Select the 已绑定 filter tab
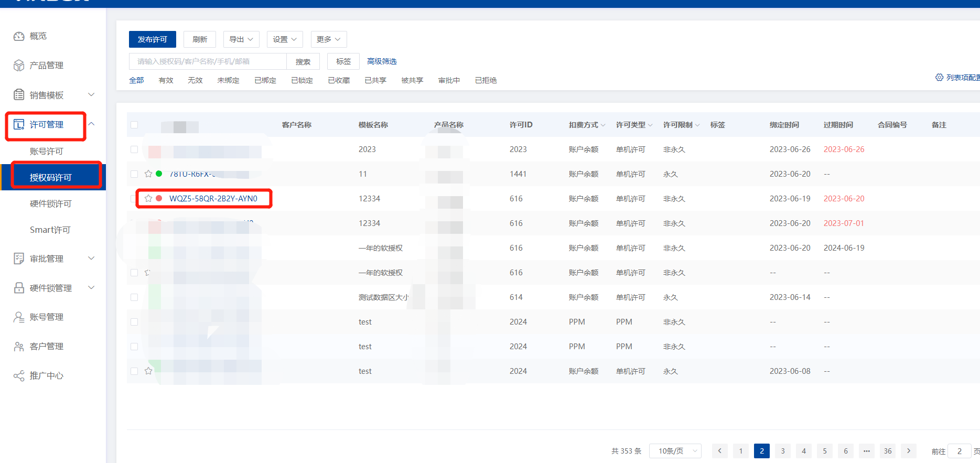This screenshot has height=463, width=980. [265, 80]
